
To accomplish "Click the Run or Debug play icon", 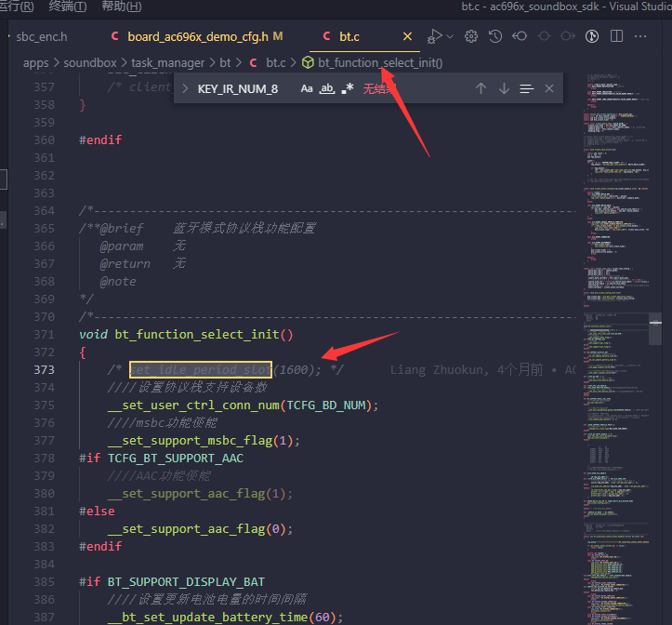I will coord(435,36).
